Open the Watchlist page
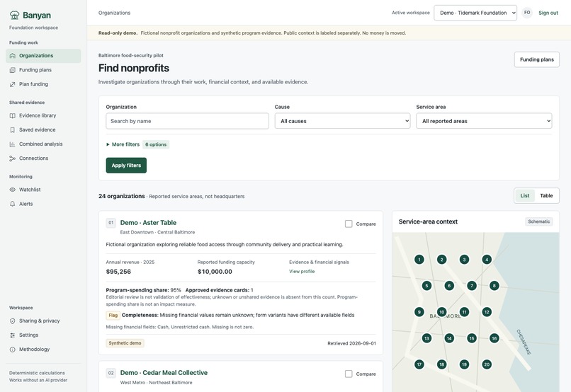This screenshot has width=571, height=392. pos(43,190)
